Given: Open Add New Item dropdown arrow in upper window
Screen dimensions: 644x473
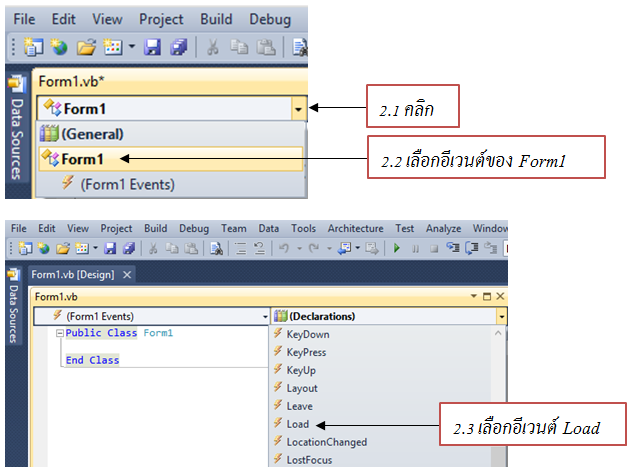Looking at the screenshot, I should pos(132,46).
